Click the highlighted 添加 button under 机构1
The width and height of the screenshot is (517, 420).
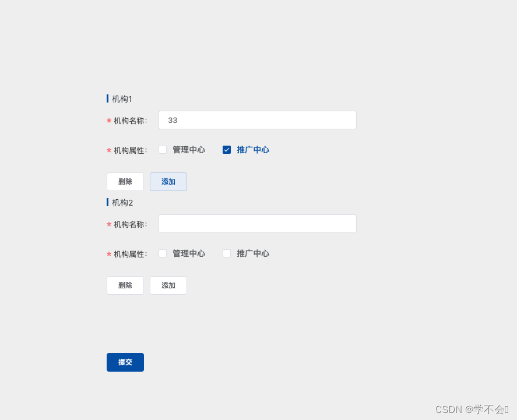click(x=168, y=181)
